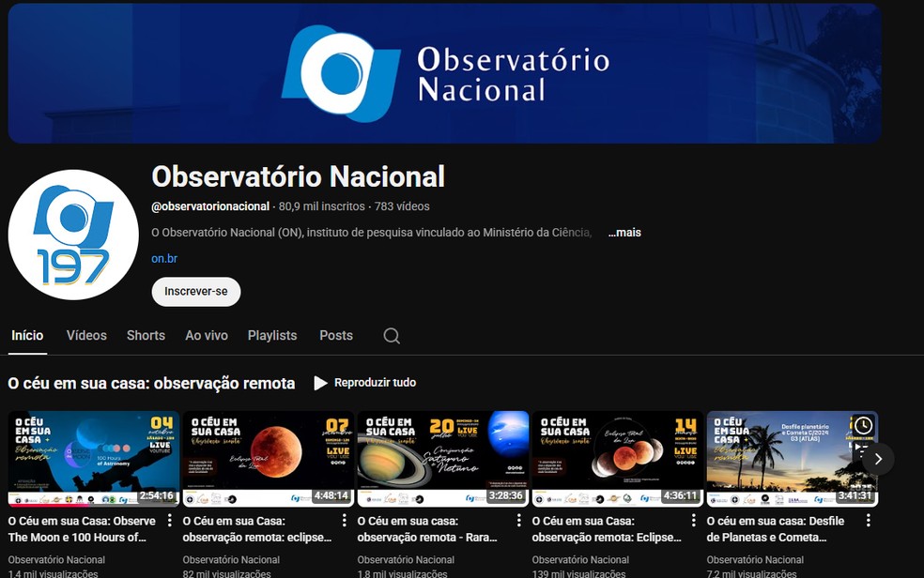Open the video title under the 4:36:11 thumbnail
This screenshot has width=924, height=578.
pos(607,529)
